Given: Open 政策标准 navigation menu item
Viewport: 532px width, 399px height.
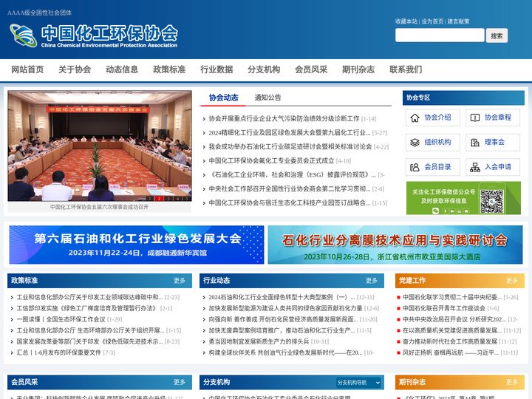Looking at the screenshot, I should click(x=169, y=69).
